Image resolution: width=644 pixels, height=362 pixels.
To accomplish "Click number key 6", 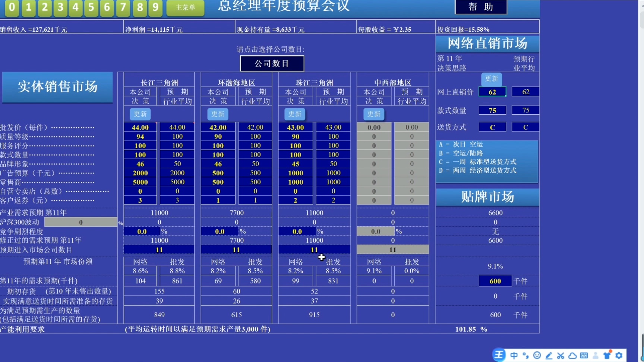I will click(x=107, y=7).
